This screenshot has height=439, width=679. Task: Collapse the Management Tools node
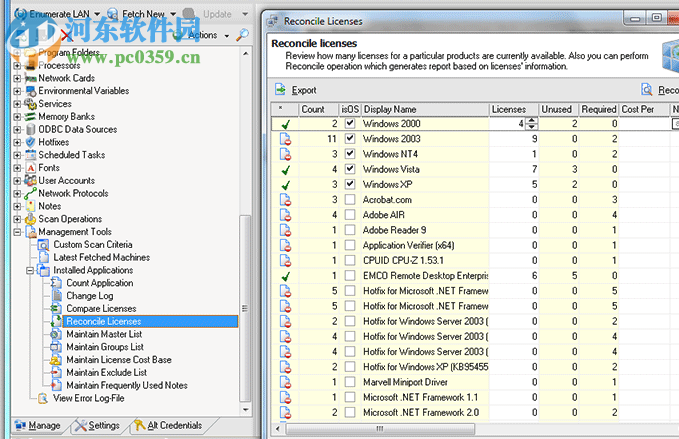click(17, 232)
